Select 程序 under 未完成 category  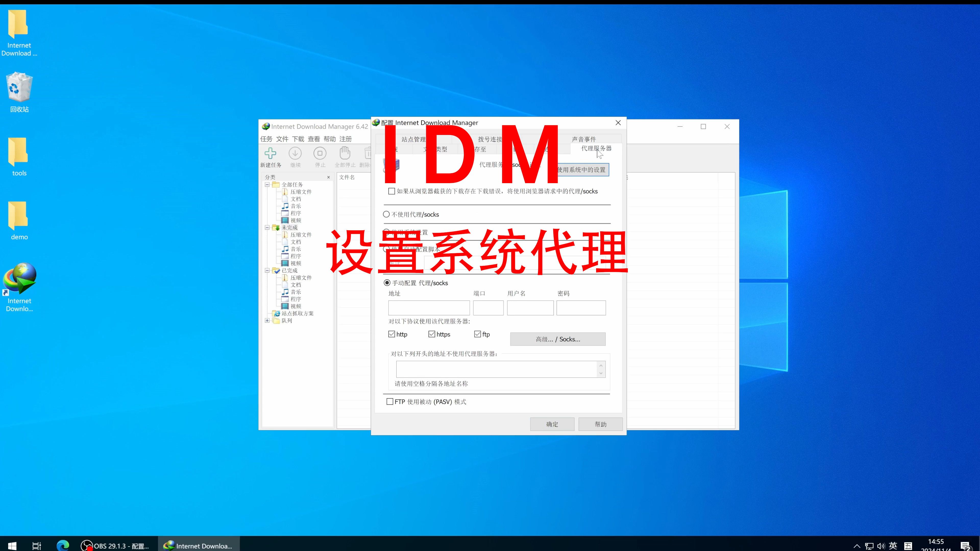[296, 256]
